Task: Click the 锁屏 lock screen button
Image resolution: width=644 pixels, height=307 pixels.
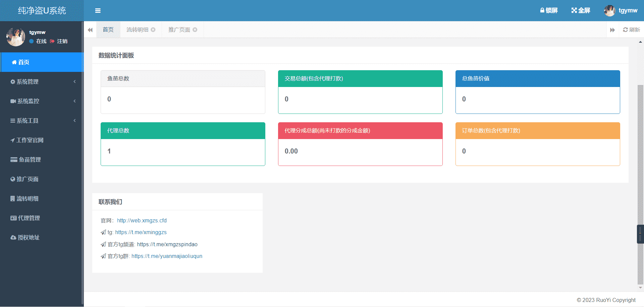Action: [x=549, y=10]
